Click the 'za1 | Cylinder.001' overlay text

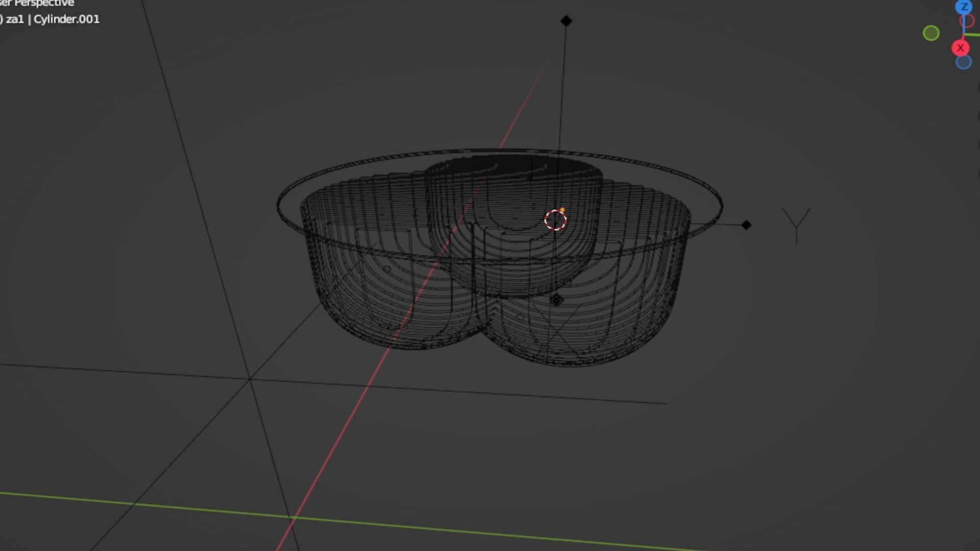point(53,19)
